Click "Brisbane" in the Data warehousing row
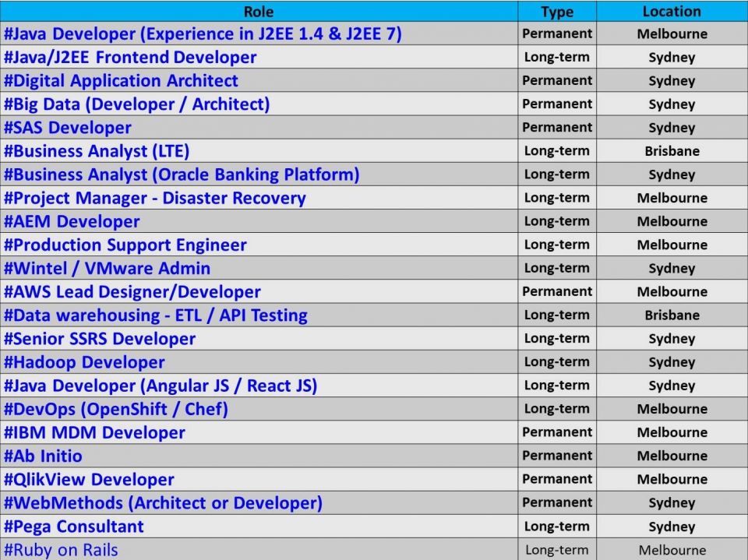This screenshot has height=560, width=748. pyautogui.click(x=672, y=315)
